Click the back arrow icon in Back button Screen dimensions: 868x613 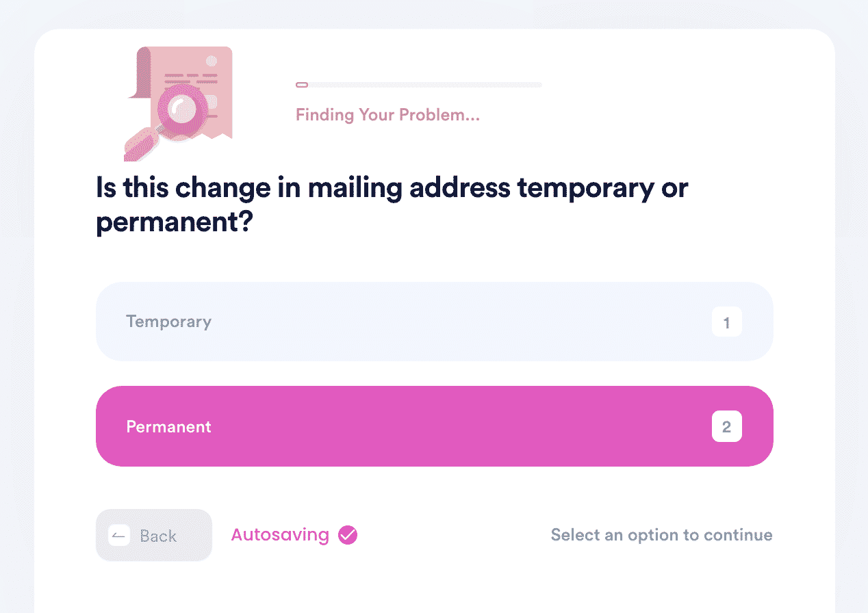tap(119, 536)
